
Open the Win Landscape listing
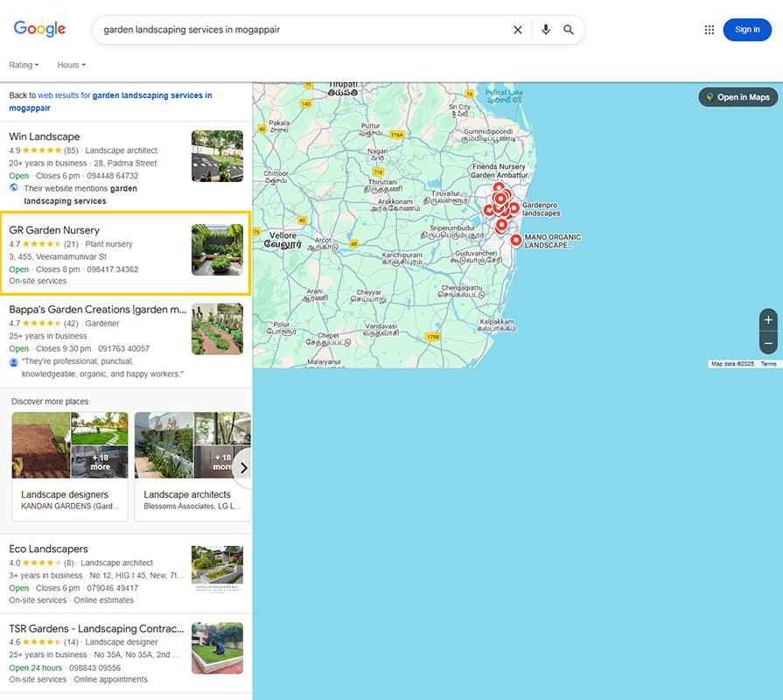point(45,136)
